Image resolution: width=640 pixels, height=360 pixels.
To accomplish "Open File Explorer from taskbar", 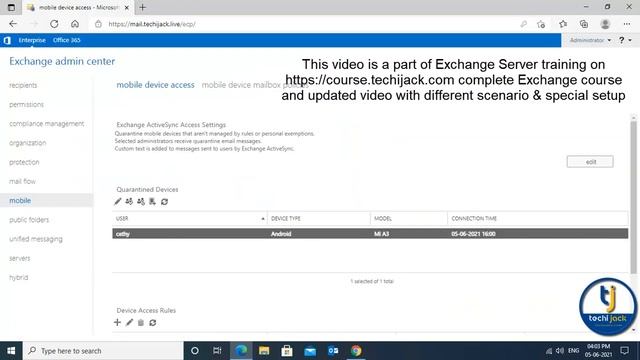I will [264, 351].
